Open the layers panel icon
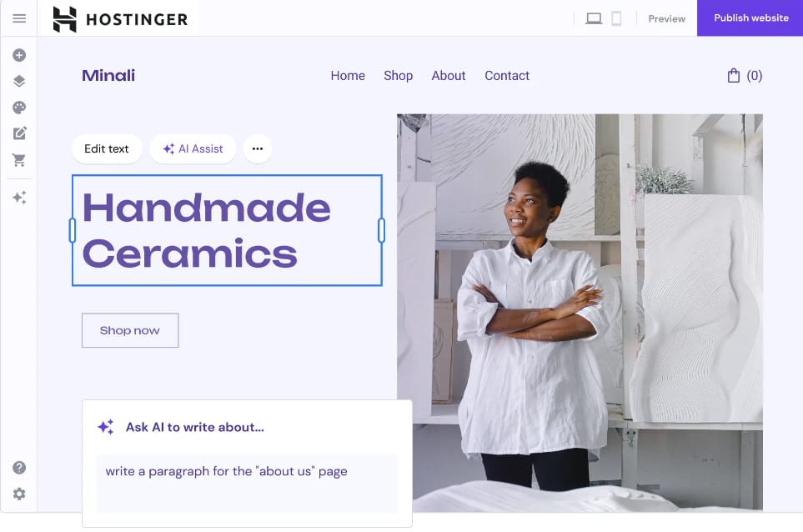This screenshot has width=803, height=532. 19,81
